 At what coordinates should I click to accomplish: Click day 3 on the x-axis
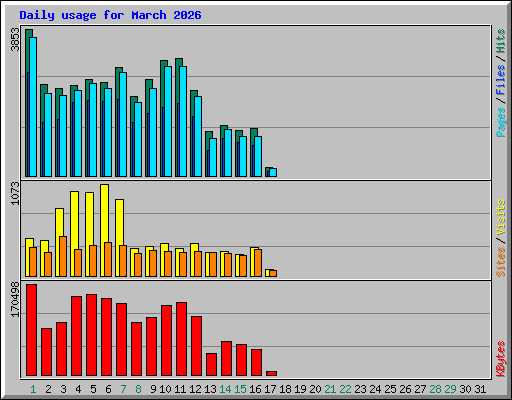point(63,389)
